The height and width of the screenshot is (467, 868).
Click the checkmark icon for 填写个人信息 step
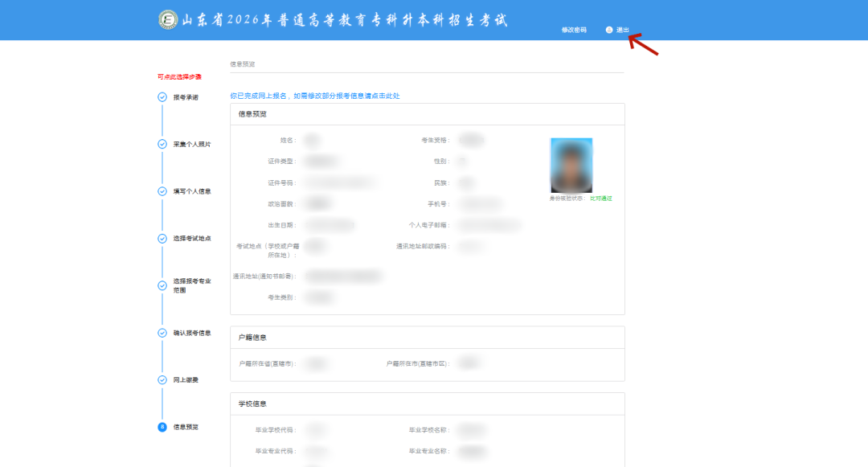click(162, 191)
